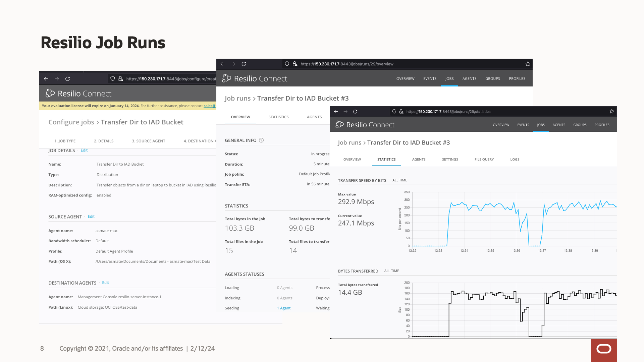644x362 pixels.
Task: Click the back arrow in the statistics browser window
Action: pos(336,112)
